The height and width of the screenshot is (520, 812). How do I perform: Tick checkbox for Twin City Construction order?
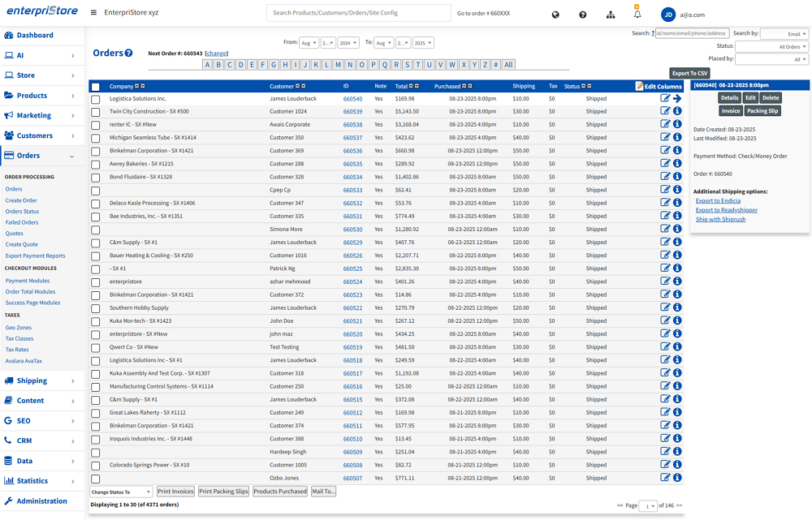click(96, 112)
